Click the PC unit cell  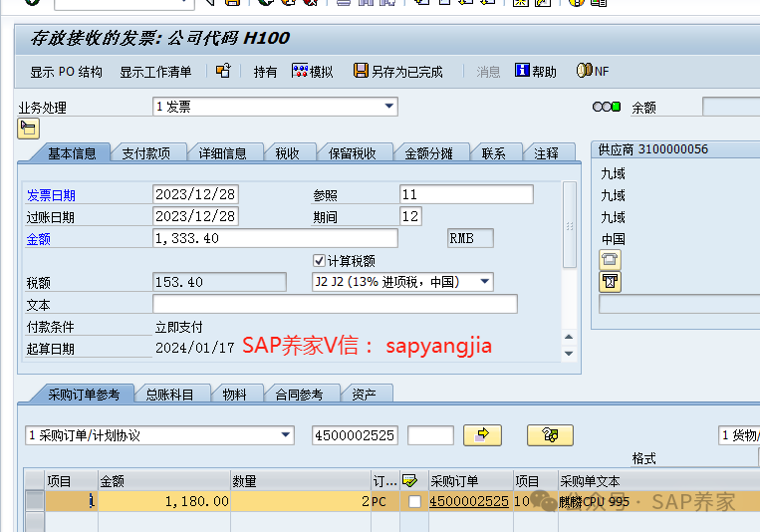(x=385, y=501)
